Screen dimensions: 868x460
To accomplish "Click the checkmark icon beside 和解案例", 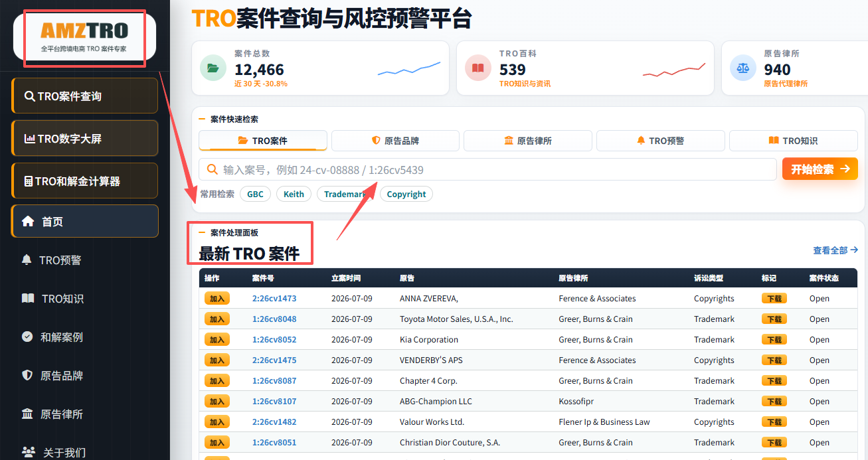I will (27, 337).
